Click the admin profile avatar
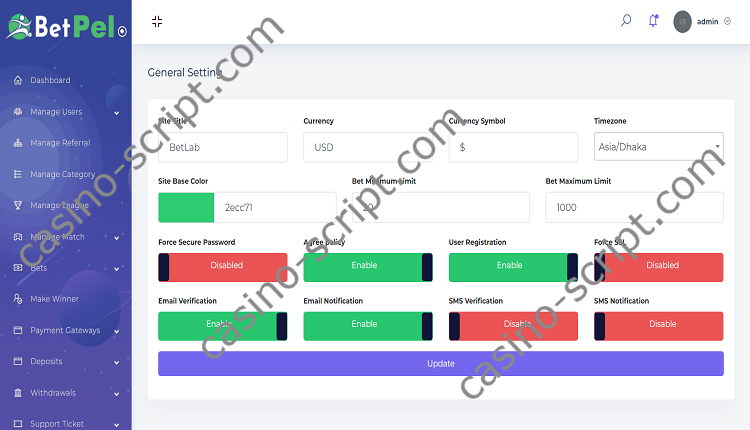The width and height of the screenshot is (750, 430). click(x=683, y=21)
